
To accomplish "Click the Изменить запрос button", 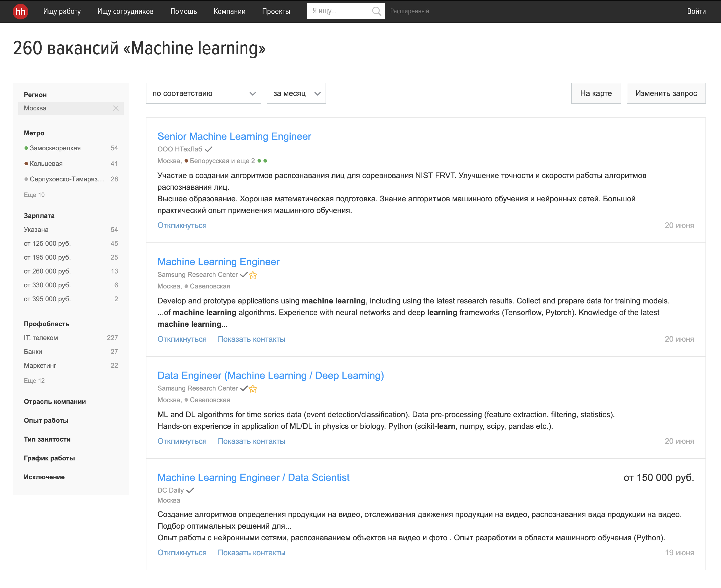I will point(666,93).
